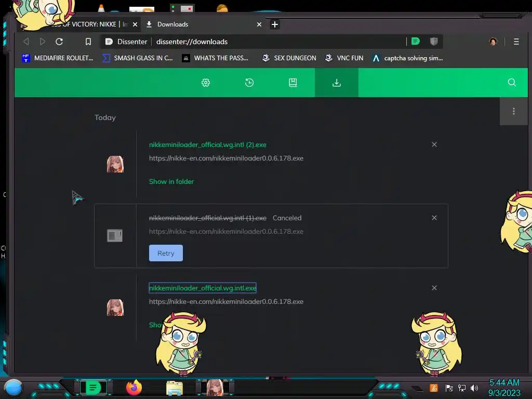
Task: Open captcha solving sim... bookmark
Action: pyautogui.click(x=407, y=58)
